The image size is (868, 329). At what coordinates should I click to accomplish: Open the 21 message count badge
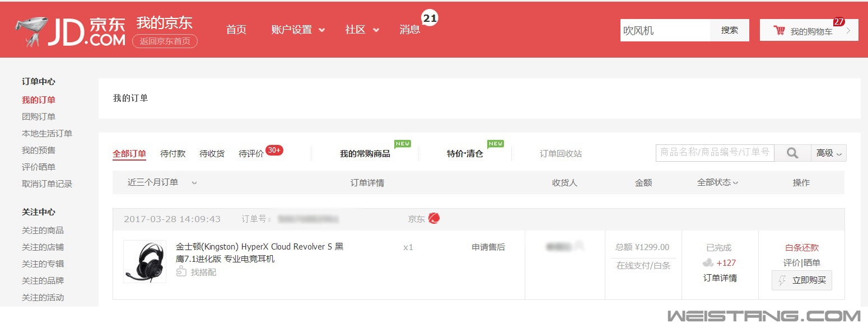(430, 18)
